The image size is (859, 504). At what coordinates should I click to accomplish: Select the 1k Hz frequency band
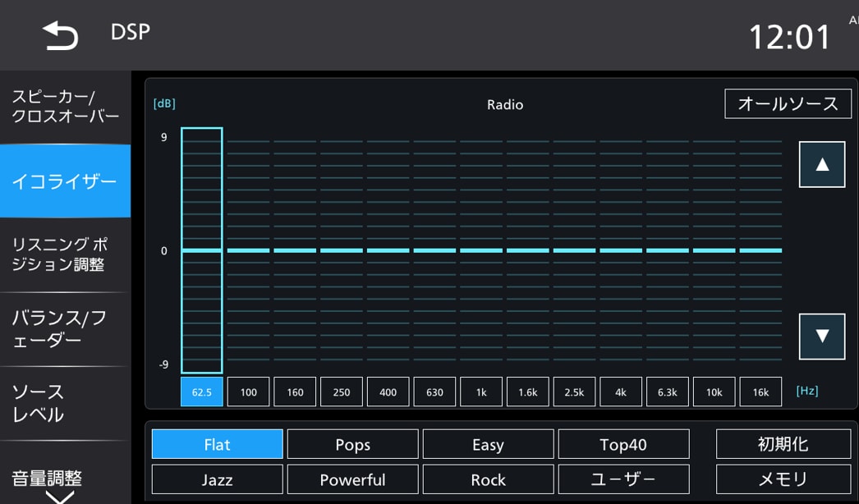pyautogui.click(x=481, y=392)
